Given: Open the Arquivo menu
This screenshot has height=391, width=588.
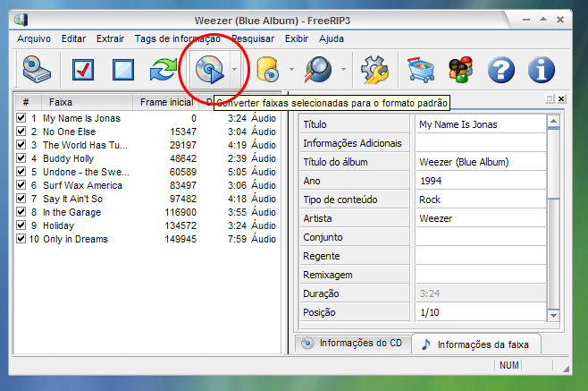Looking at the screenshot, I should point(34,38).
